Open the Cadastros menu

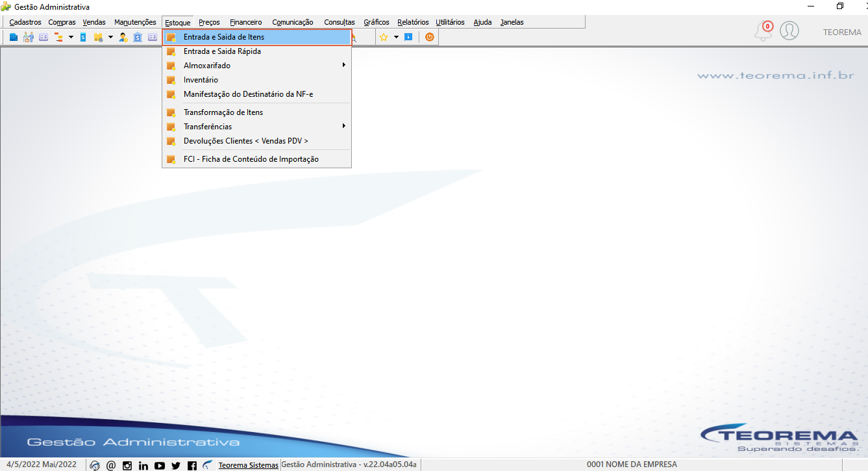[25, 22]
